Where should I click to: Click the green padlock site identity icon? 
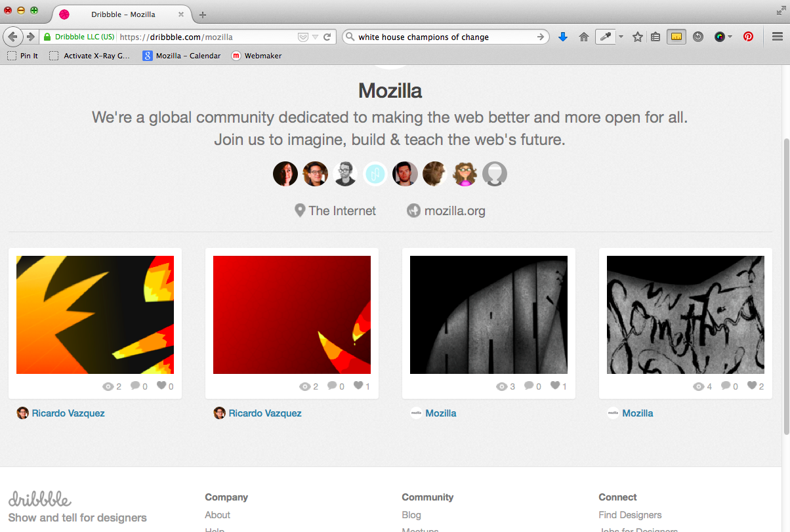pos(47,37)
